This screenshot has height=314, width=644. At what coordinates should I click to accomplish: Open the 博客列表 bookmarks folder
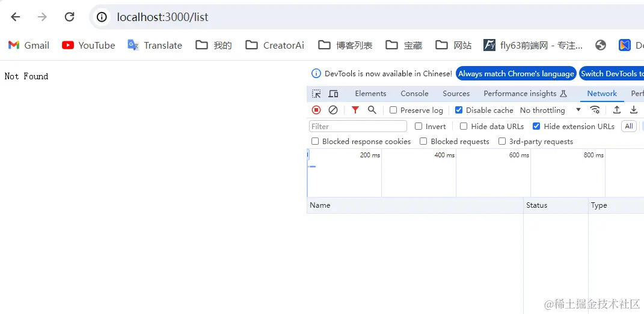(x=345, y=45)
